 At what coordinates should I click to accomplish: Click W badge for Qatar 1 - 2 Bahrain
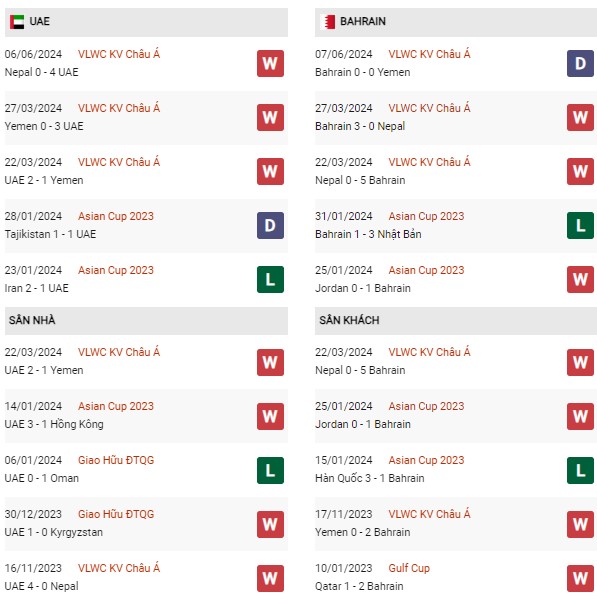click(x=580, y=578)
